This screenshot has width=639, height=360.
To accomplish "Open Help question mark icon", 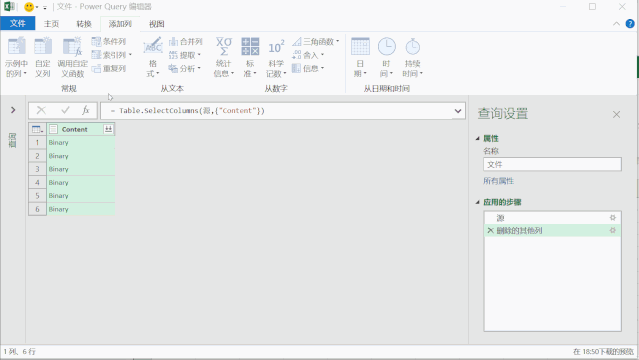I will tap(630, 24).
